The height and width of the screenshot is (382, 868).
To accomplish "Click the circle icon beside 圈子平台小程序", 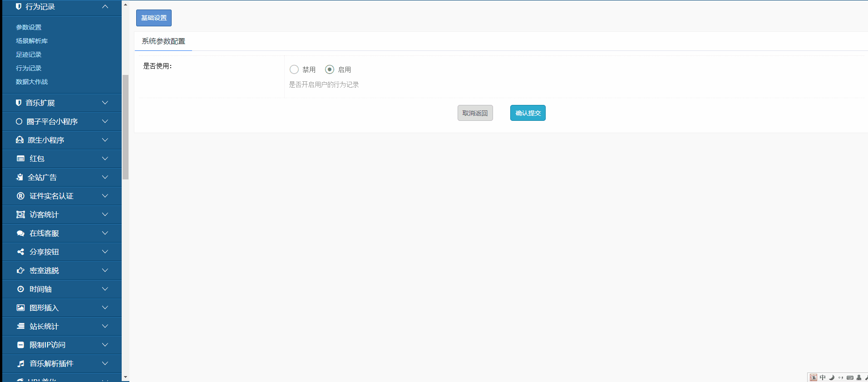I will coord(19,121).
